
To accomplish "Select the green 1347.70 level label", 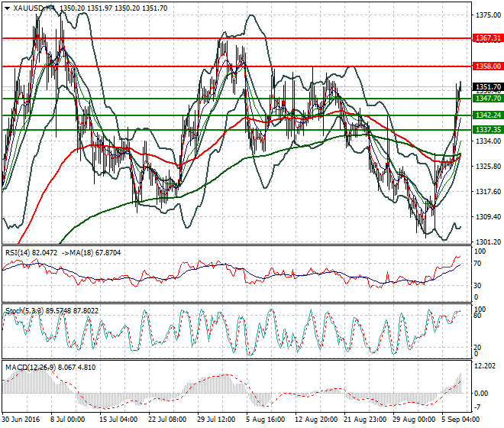I will pyautogui.click(x=488, y=99).
